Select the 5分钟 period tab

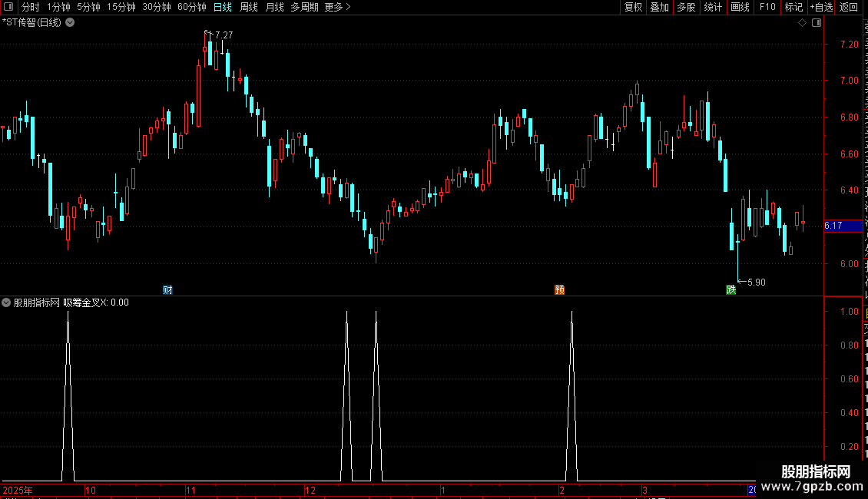click(88, 7)
